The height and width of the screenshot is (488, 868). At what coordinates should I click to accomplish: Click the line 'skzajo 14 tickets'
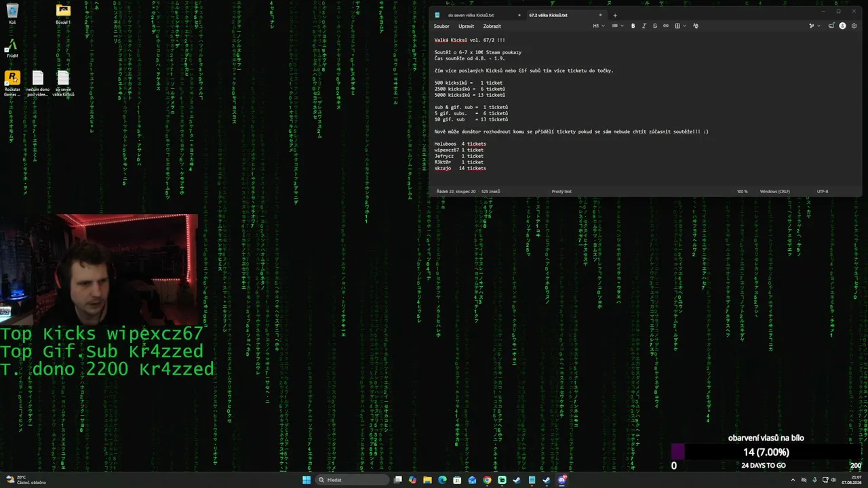point(460,168)
